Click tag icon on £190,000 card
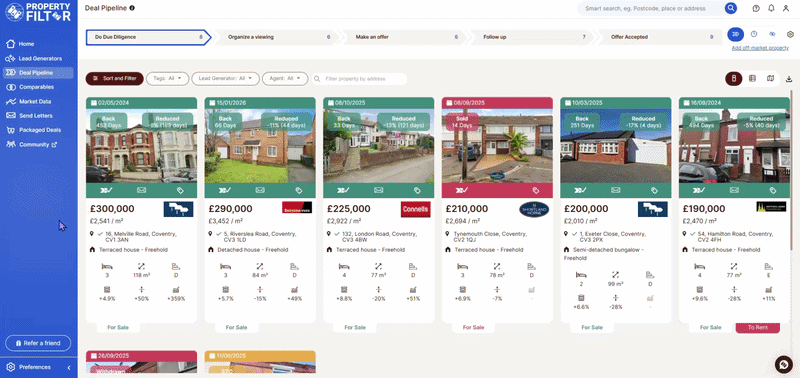 773,190
